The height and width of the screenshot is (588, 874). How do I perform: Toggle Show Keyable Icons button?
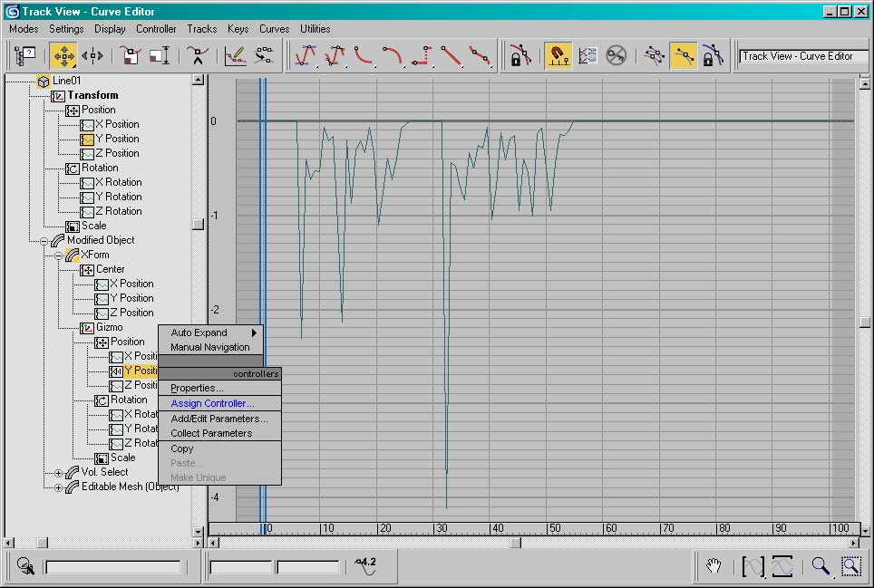tap(616, 55)
